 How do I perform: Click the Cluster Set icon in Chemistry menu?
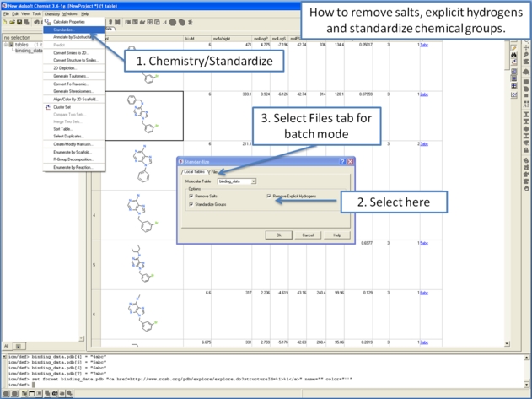[x=47, y=107]
